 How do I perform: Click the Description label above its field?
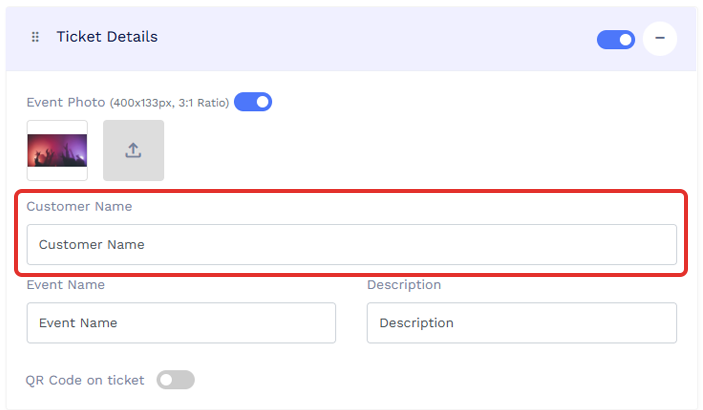pyautogui.click(x=404, y=285)
